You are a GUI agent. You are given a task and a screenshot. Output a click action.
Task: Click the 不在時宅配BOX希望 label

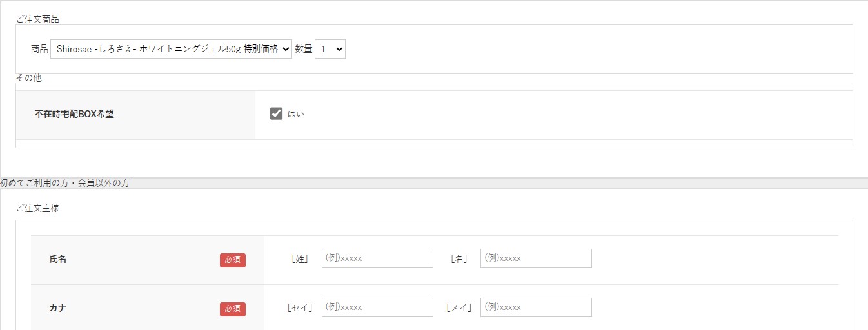pos(74,115)
